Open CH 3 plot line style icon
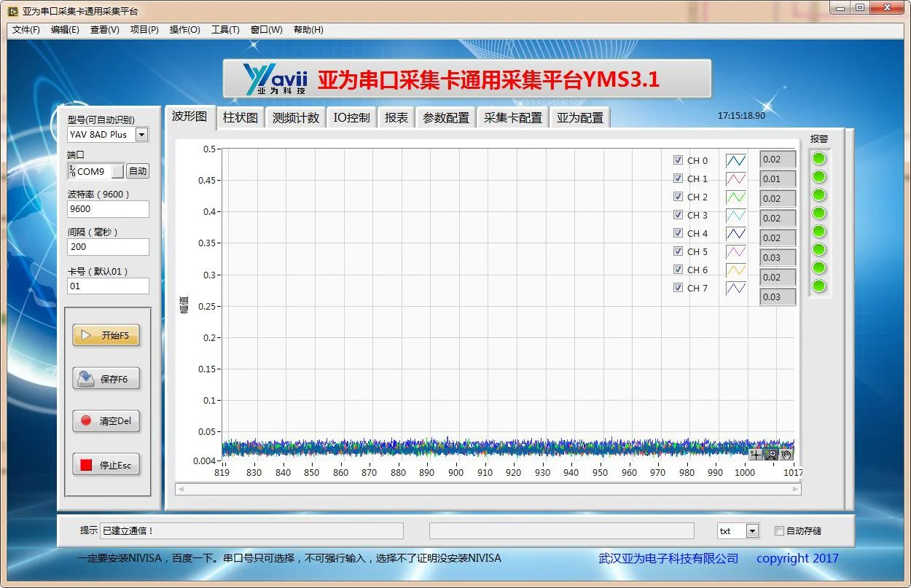The height and width of the screenshot is (588, 911). 736,215
